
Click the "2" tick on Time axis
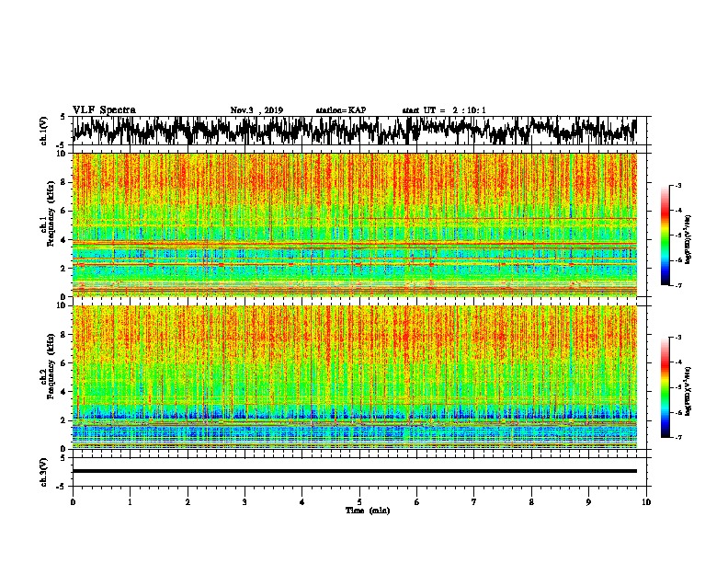pyautogui.click(x=188, y=501)
